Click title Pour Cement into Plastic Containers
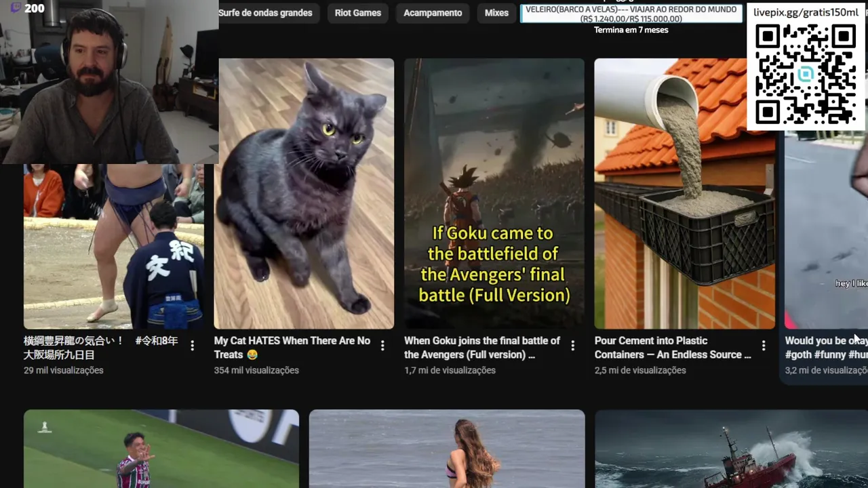Screen dimensions: 868x488 [673, 348]
